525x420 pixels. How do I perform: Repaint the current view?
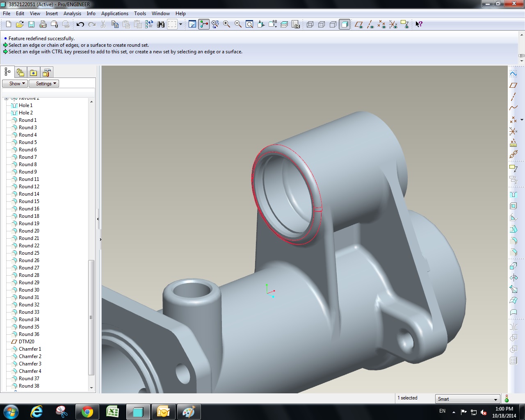pyautogui.click(x=192, y=24)
